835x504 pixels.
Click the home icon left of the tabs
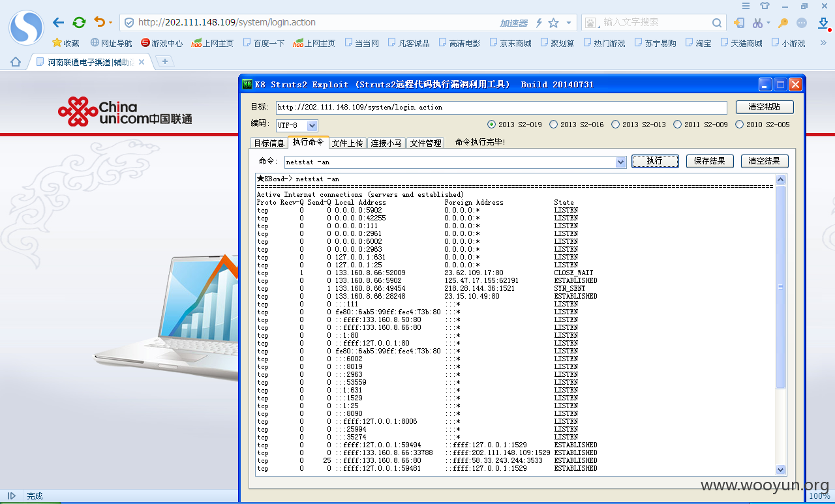tap(16, 62)
